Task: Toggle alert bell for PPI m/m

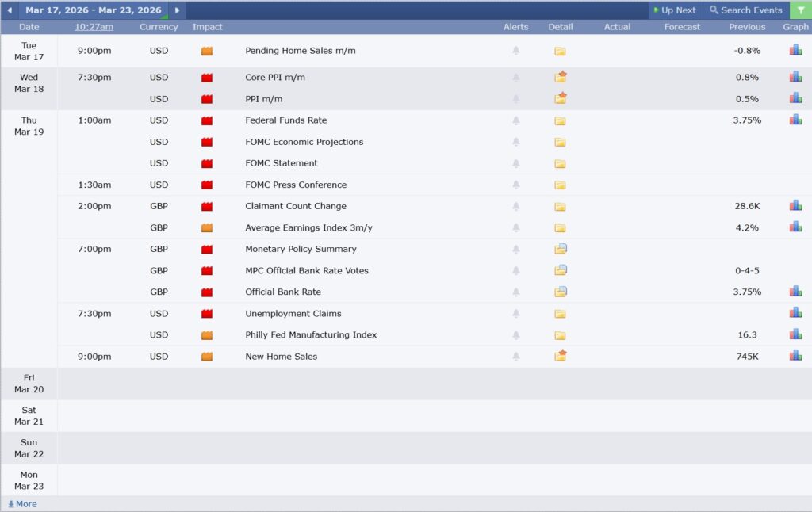Action: 516,99
